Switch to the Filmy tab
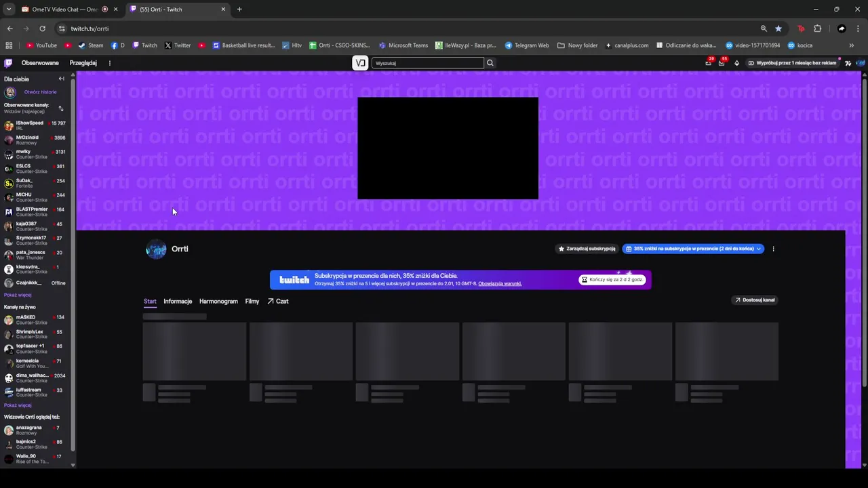The image size is (868, 488). pos(252,302)
